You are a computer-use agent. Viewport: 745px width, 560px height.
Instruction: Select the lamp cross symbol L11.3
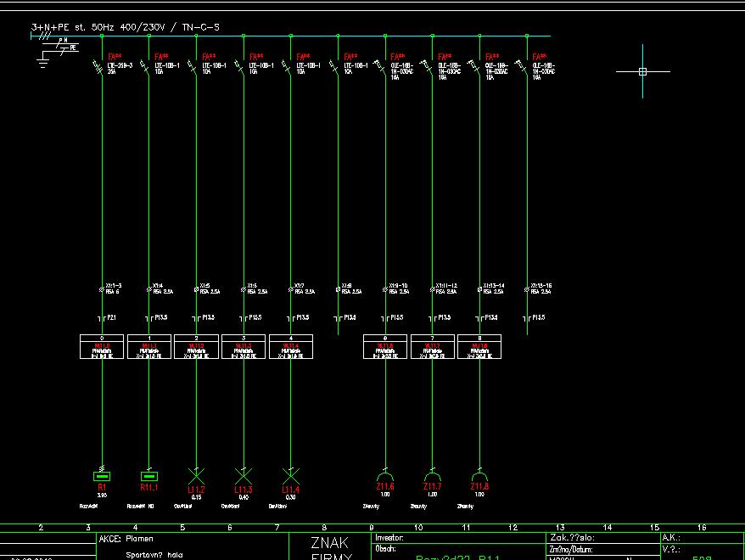[244, 476]
